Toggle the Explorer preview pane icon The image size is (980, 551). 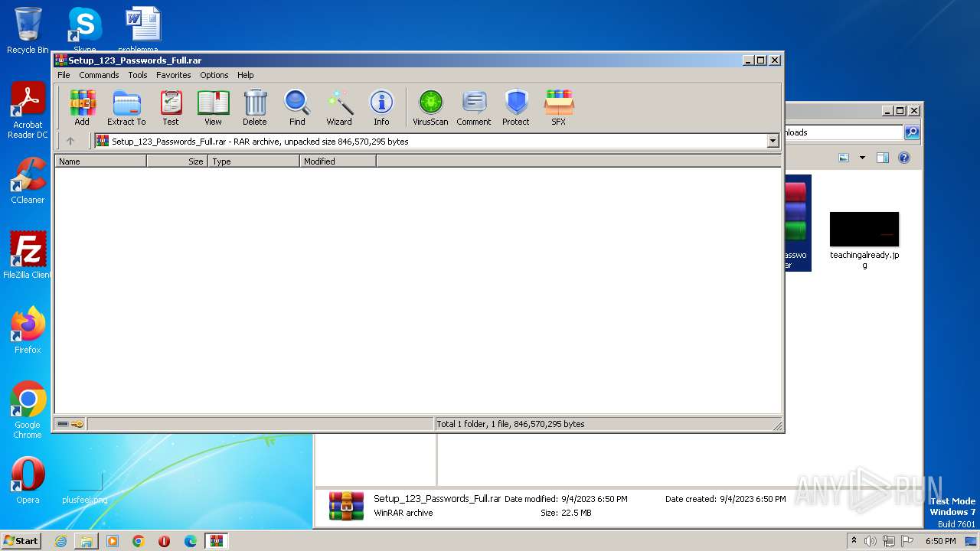(x=883, y=158)
